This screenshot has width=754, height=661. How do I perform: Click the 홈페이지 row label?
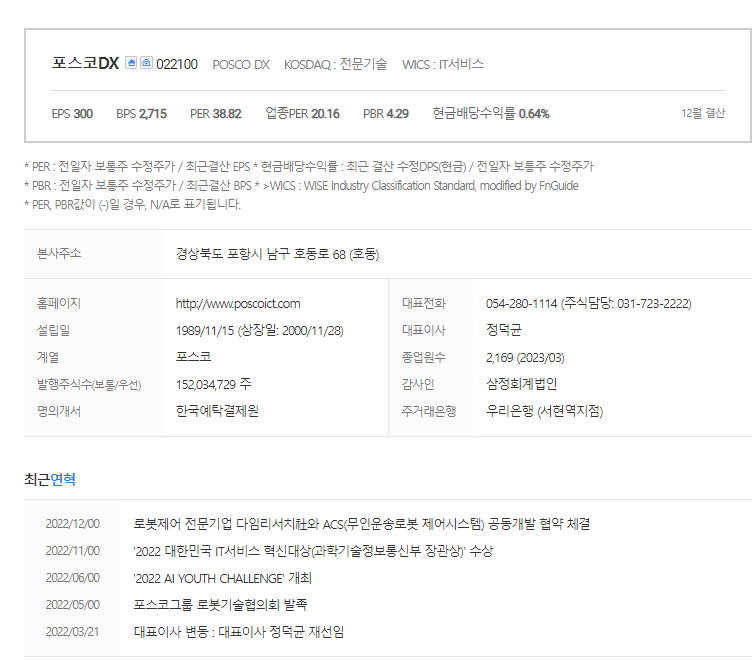[59, 303]
